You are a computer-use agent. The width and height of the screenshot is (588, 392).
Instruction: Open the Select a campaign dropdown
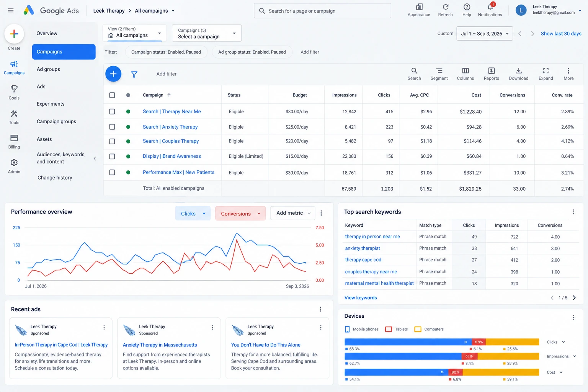(x=207, y=33)
